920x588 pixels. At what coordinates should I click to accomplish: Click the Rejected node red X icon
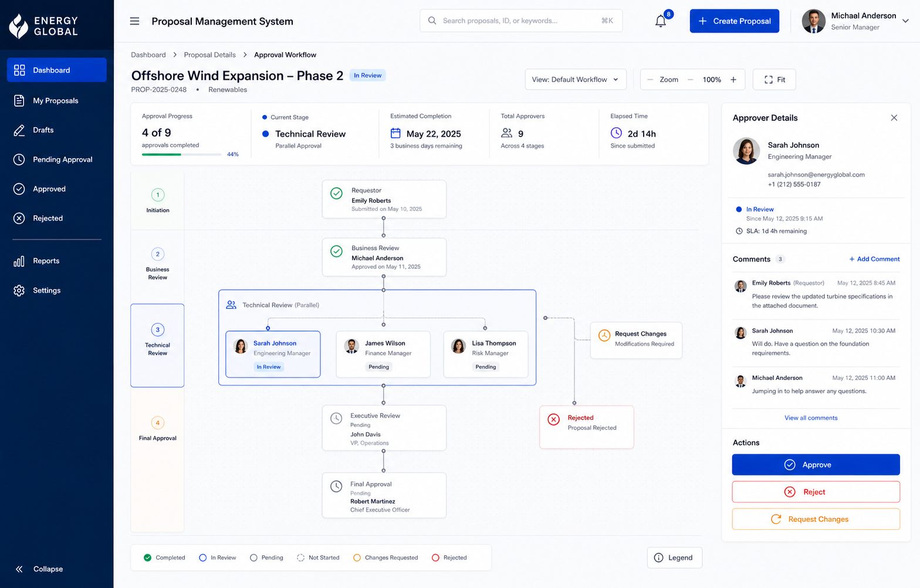553,419
